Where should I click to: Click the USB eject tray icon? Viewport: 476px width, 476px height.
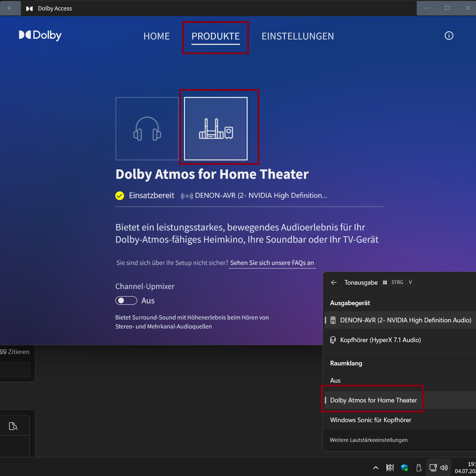coord(419,468)
